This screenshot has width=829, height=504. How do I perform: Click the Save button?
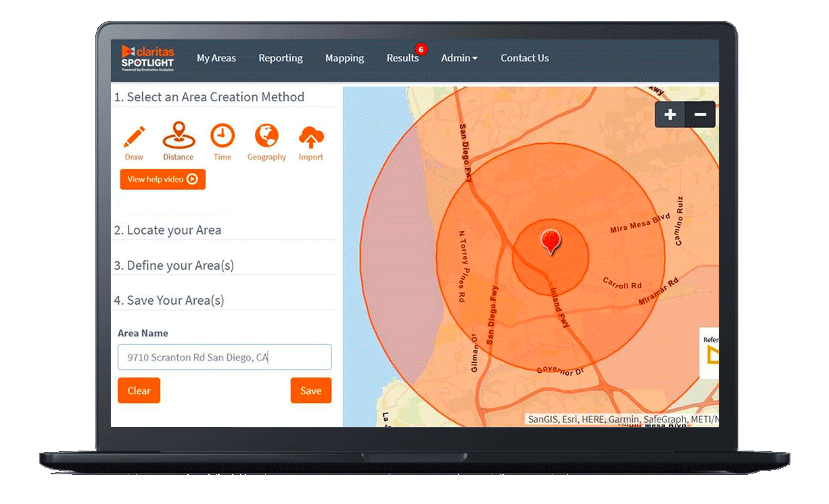pyautogui.click(x=311, y=390)
